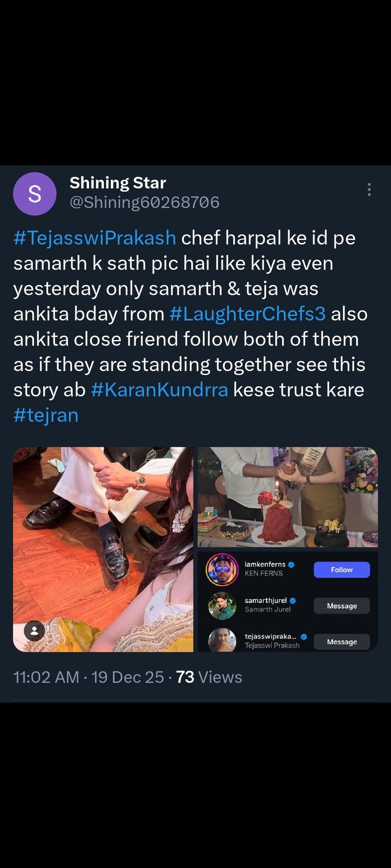
Task: Tap Ken Ferns' profile picture
Action: [222, 569]
